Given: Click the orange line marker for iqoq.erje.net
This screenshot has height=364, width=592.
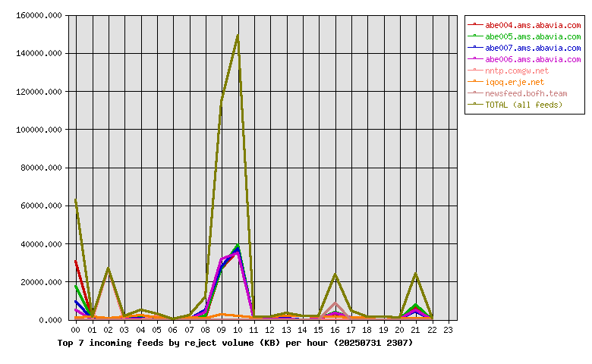Looking at the screenshot, I should pos(475,81).
